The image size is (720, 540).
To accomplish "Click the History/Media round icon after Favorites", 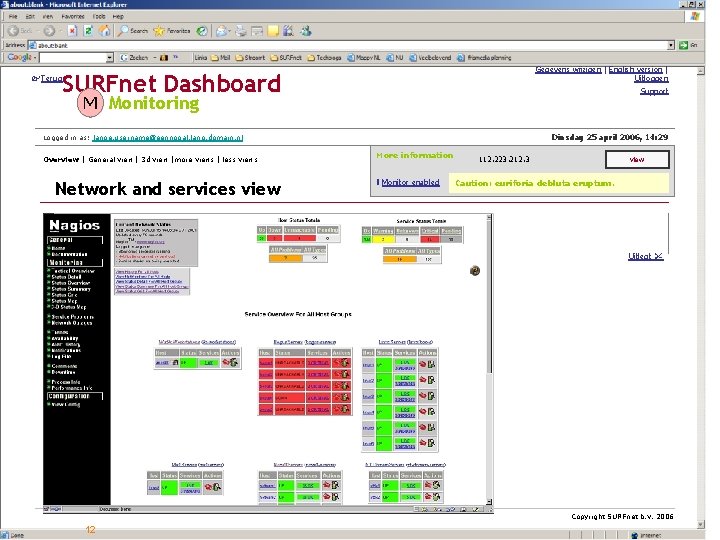I will pyautogui.click(x=202, y=31).
